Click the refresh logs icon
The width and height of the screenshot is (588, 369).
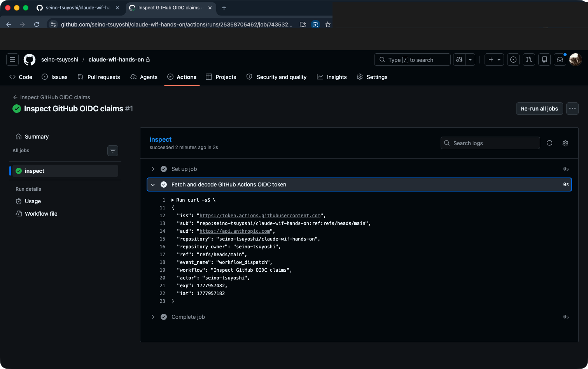point(549,143)
